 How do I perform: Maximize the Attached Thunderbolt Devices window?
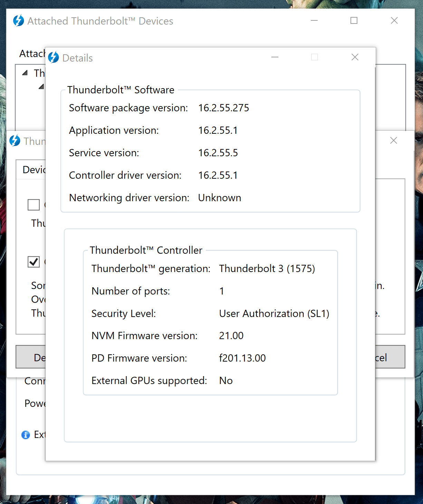(x=354, y=20)
